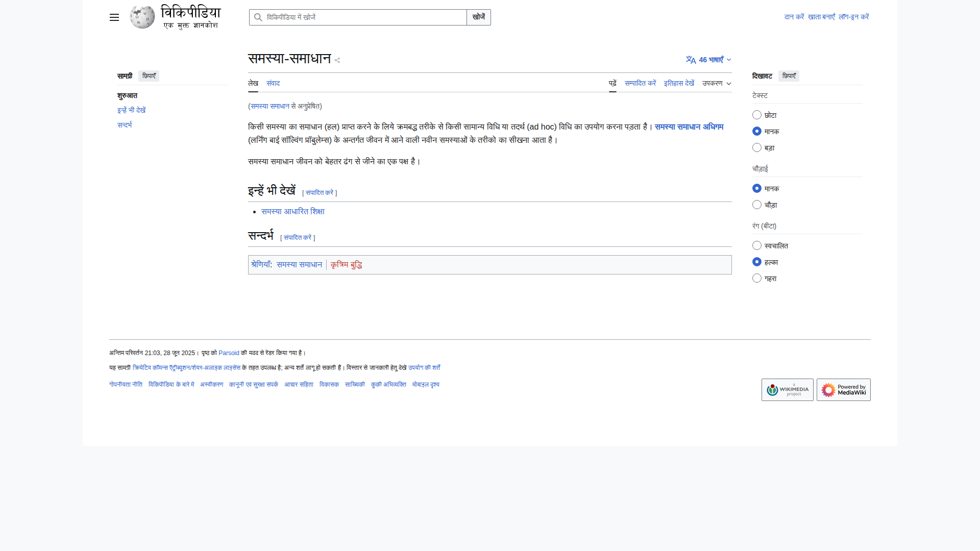Click the small share icon beside title
The height and width of the screenshot is (551, 980).
click(337, 60)
